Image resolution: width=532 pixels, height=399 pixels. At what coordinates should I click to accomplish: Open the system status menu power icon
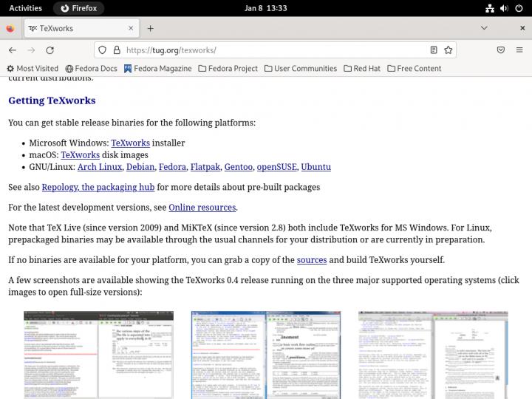[519, 8]
